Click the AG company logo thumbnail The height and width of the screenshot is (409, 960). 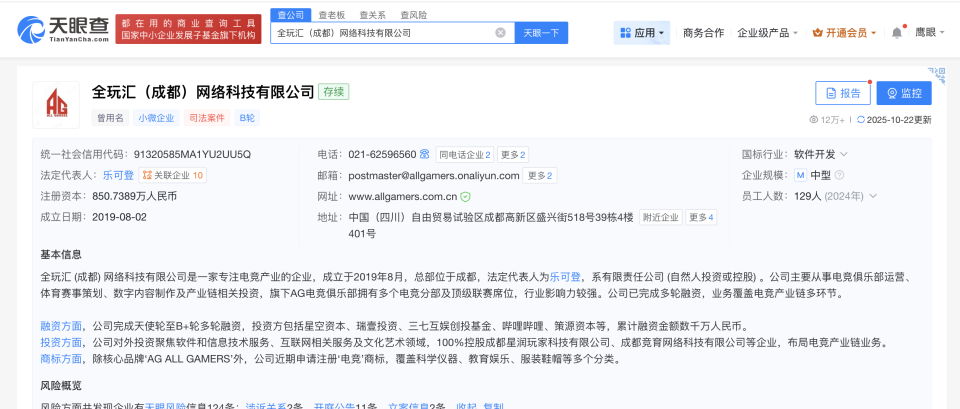click(x=55, y=105)
